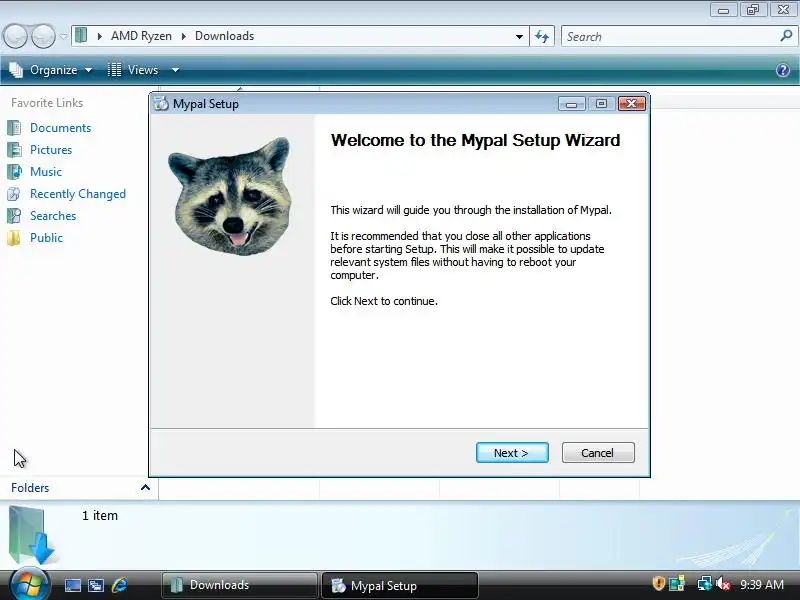The width and height of the screenshot is (800, 600).
Task: Maximize the Mypal Setup dialog
Action: (601, 104)
